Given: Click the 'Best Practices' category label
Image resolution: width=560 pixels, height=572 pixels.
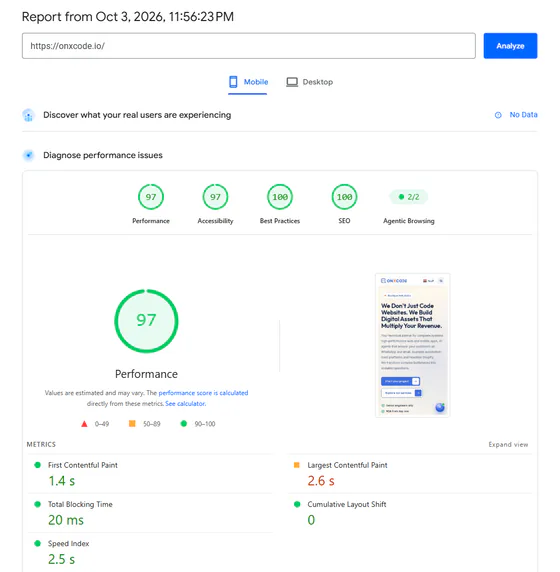Looking at the screenshot, I should click(280, 221).
